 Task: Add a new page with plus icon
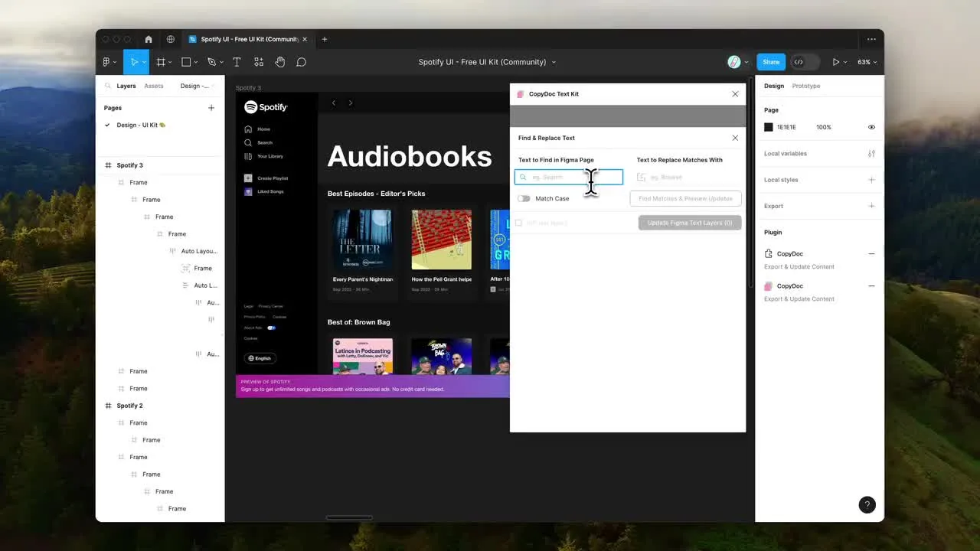click(211, 108)
